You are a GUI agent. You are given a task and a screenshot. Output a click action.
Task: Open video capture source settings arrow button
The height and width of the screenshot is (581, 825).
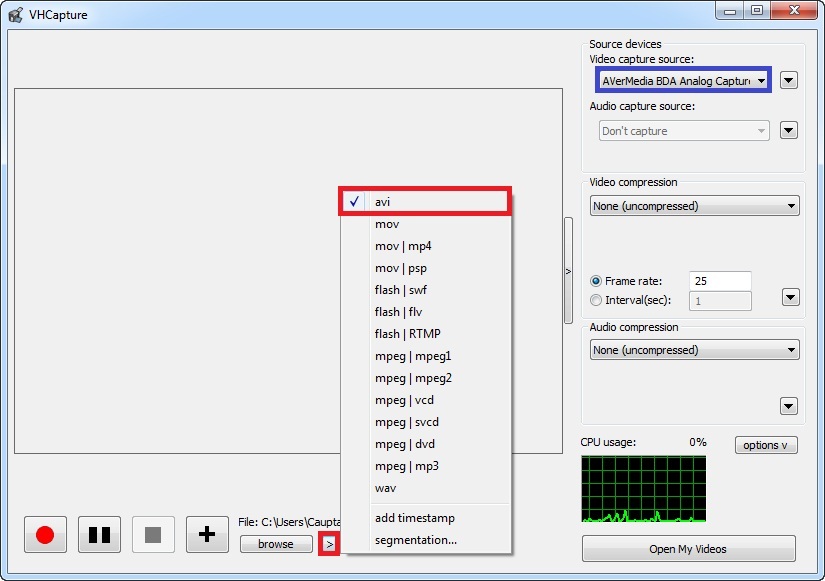click(788, 81)
